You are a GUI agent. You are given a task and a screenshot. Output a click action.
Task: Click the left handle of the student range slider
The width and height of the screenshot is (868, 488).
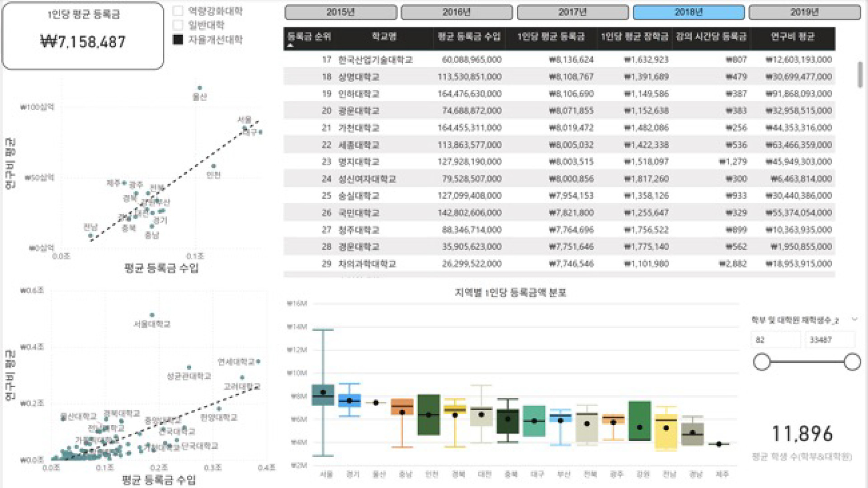762,361
